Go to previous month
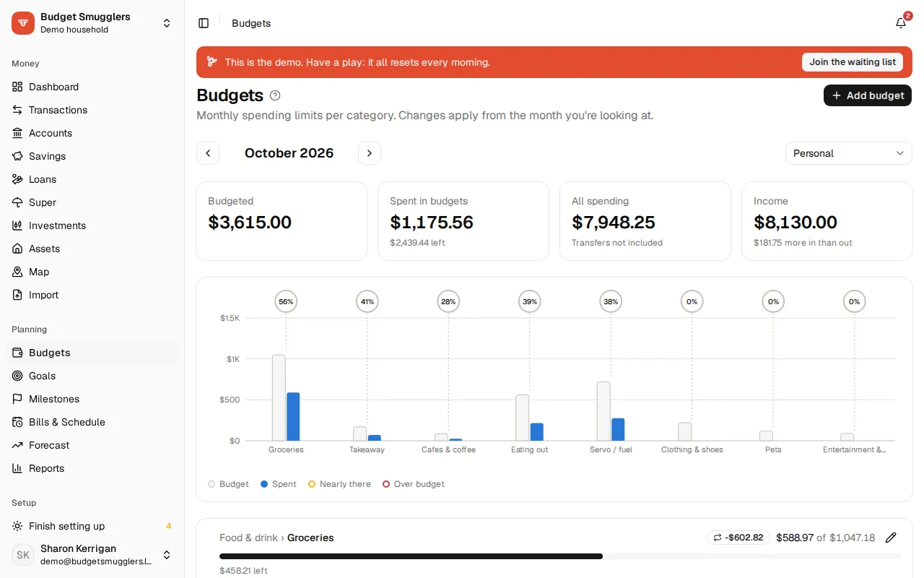 [x=208, y=153]
